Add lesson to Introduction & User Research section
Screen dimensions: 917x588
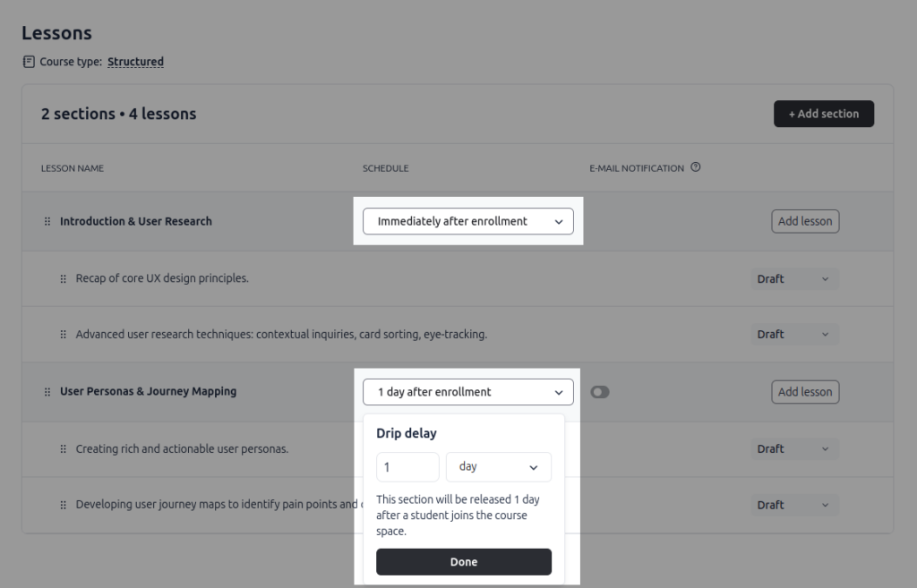[x=804, y=221]
